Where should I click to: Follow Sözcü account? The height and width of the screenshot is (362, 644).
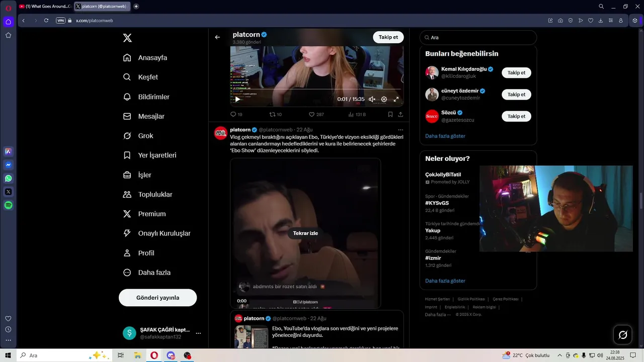[x=516, y=116]
